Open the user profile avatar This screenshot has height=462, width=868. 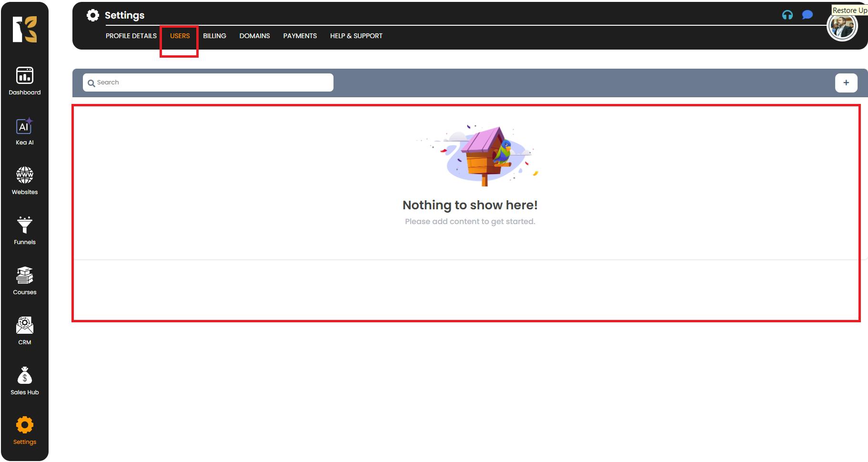[842, 27]
